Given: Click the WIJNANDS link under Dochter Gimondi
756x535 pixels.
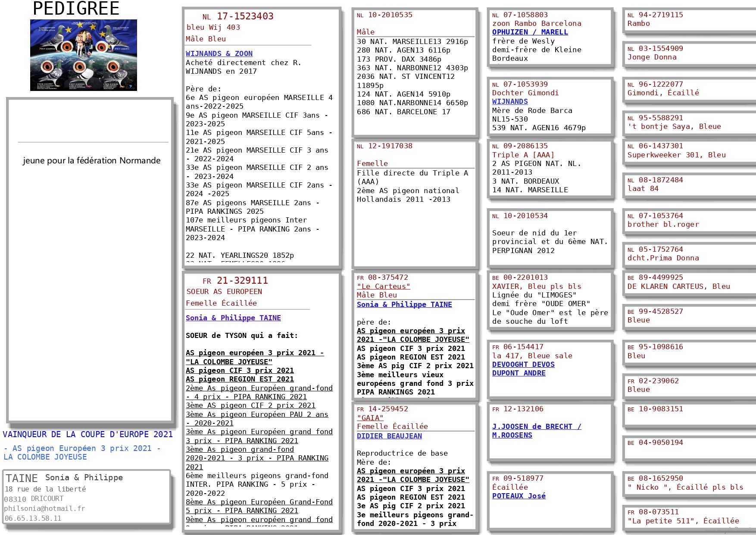Looking at the screenshot, I should pos(509,101).
